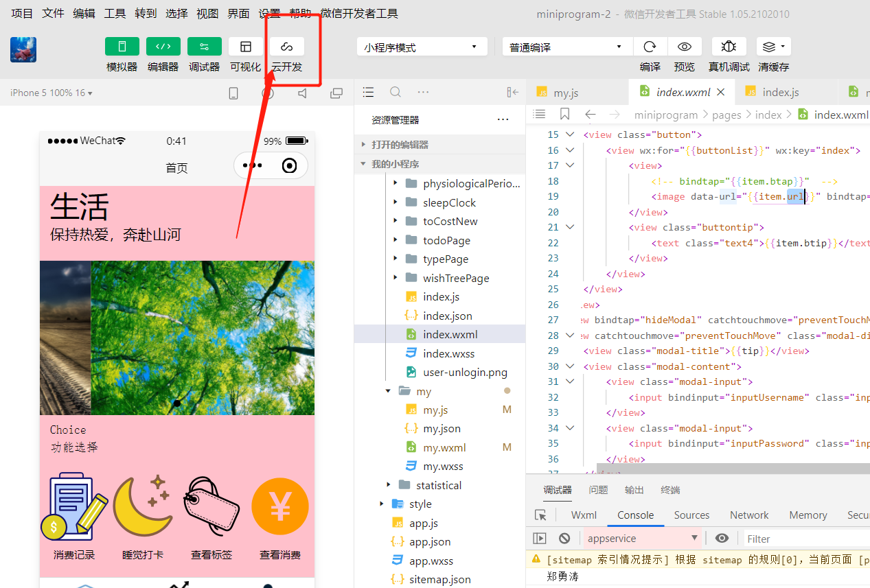This screenshot has width=870, height=588.
Task: Click the 编译 compile button
Action: (x=650, y=46)
